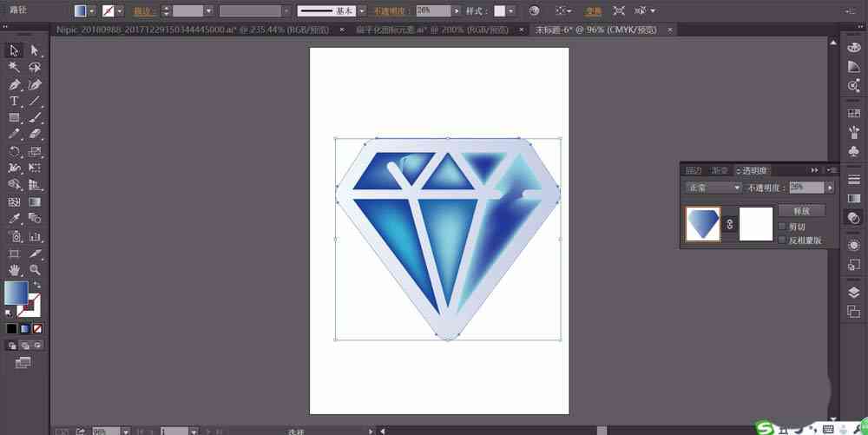
Task: Switch to the 未标题-6 document tab
Action: [595, 30]
